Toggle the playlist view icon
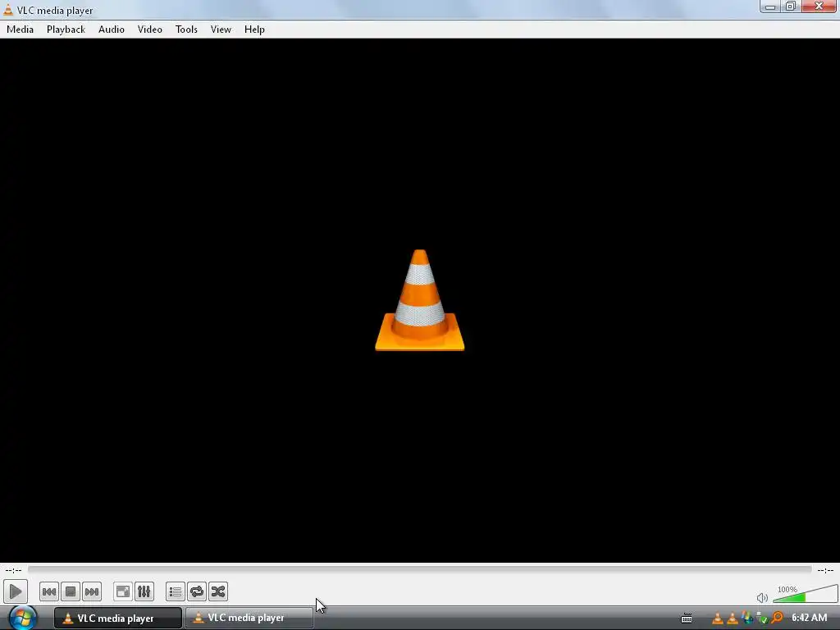Viewport: 840px width, 630px height. (x=176, y=592)
